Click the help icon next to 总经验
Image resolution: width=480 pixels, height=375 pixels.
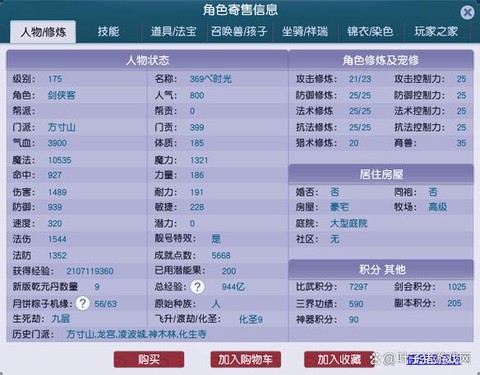197,287
